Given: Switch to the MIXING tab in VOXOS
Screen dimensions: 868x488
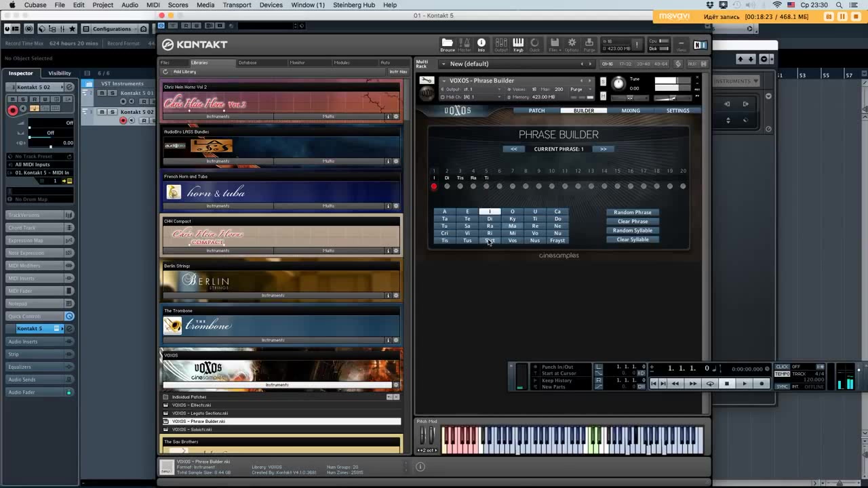Looking at the screenshot, I should (x=630, y=110).
